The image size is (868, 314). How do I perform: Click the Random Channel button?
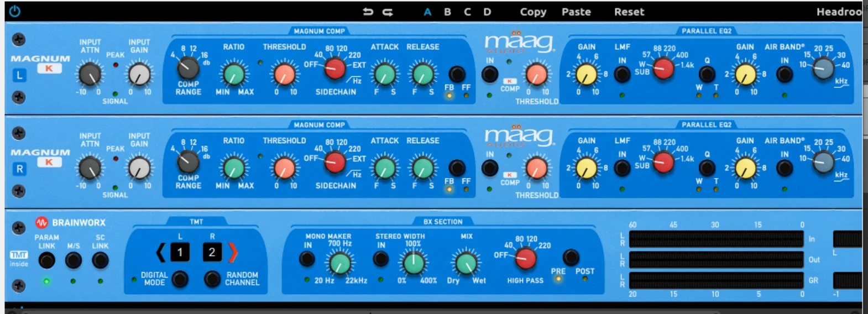[212, 279]
